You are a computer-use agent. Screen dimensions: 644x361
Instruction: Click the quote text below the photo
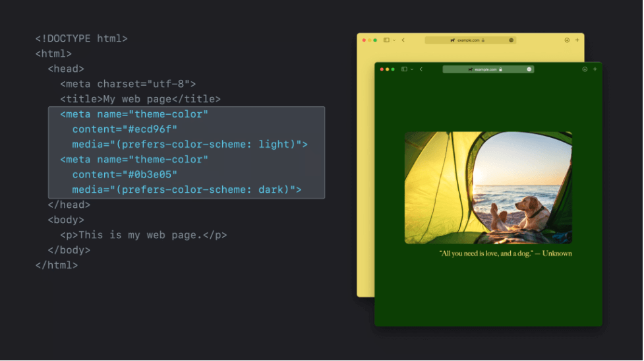[x=506, y=253]
